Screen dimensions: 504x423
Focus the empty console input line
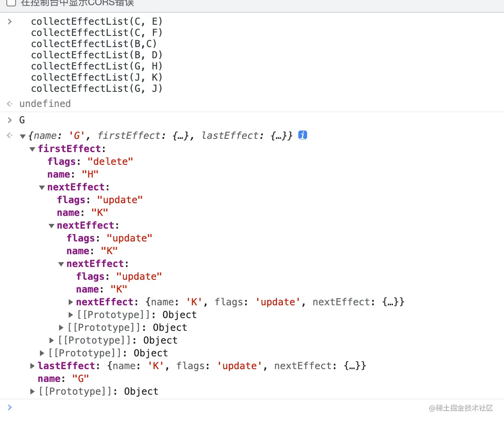[x=200, y=407]
